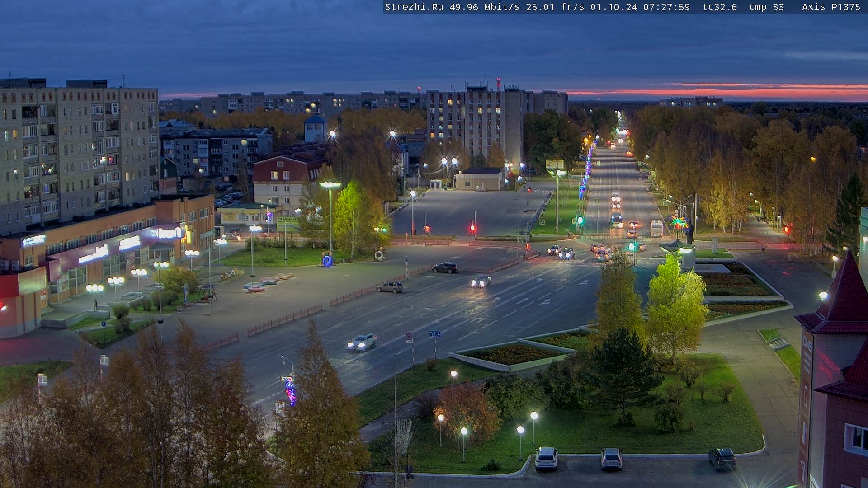The height and width of the screenshot is (488, 868).
Task: Click the 25.01 fr/s frame rate
Action: [x=555, y=7]
